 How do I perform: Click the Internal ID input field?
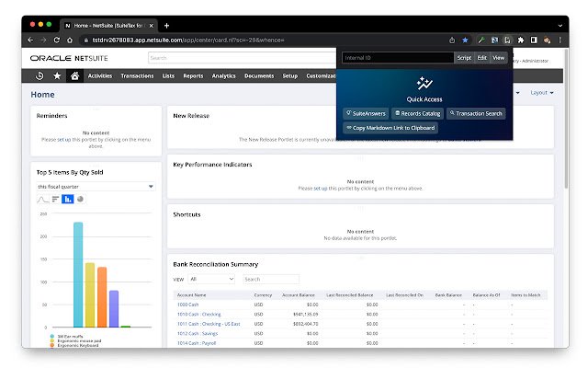[x=398, y=57]
